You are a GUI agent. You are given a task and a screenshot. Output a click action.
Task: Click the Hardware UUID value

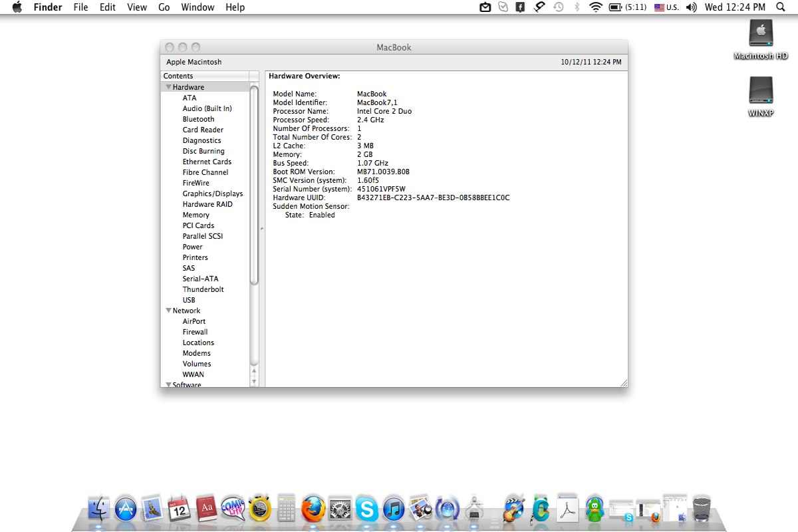click(434, 198)
